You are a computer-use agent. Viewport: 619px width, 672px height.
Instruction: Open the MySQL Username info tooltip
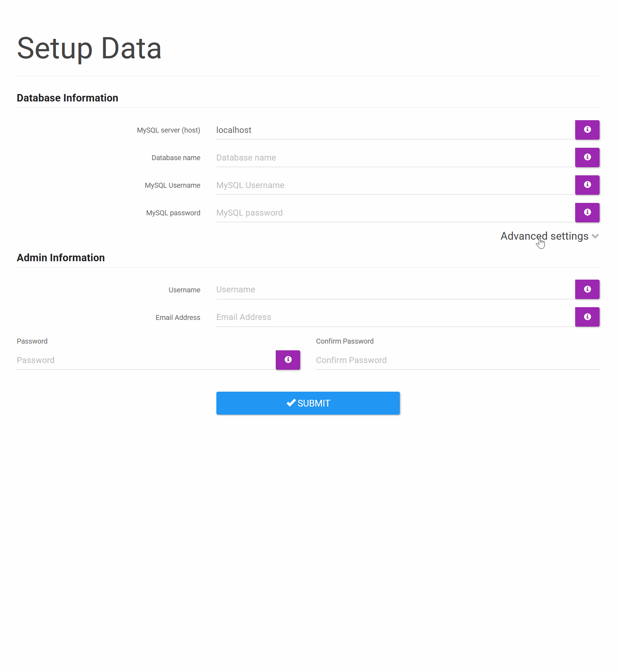[587, 185]
